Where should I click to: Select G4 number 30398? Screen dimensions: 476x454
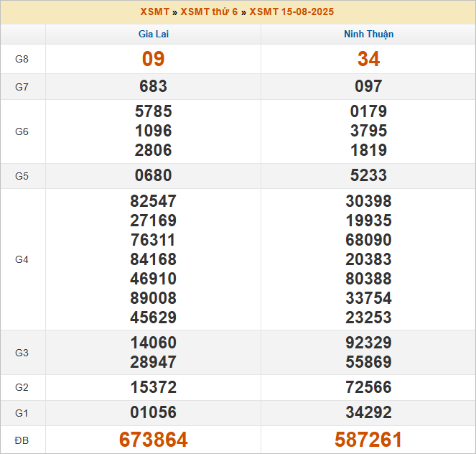[368, 201]
